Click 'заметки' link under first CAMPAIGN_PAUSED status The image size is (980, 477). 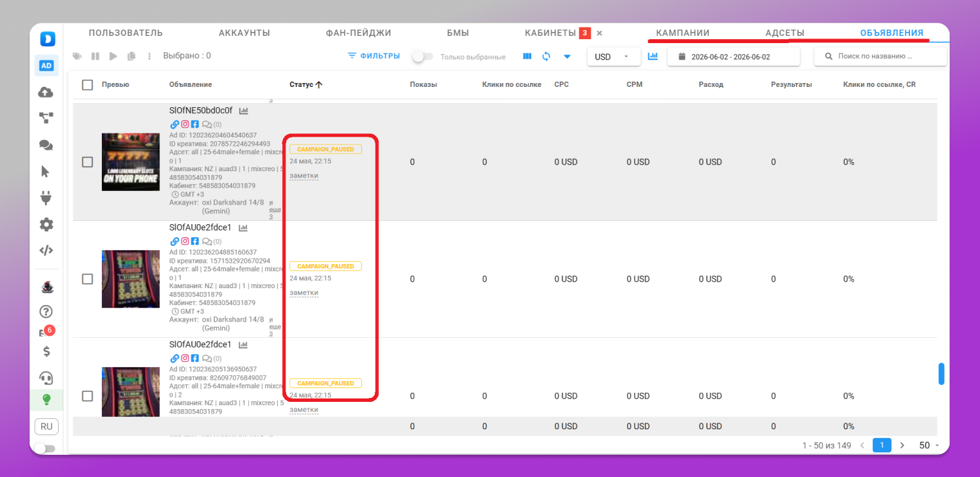(304, 176)
